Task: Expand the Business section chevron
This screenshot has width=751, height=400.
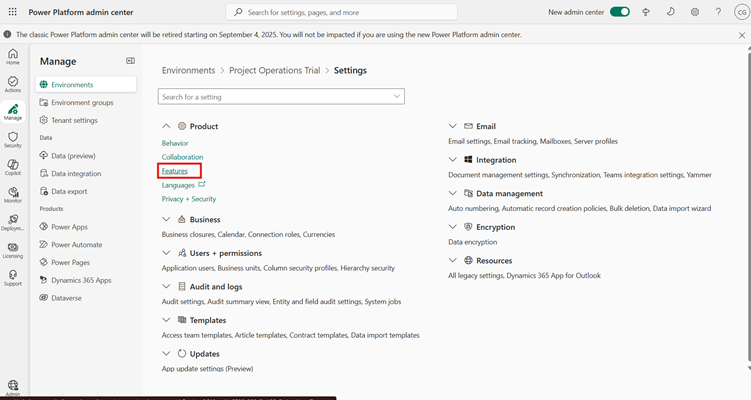Action: 166,219
